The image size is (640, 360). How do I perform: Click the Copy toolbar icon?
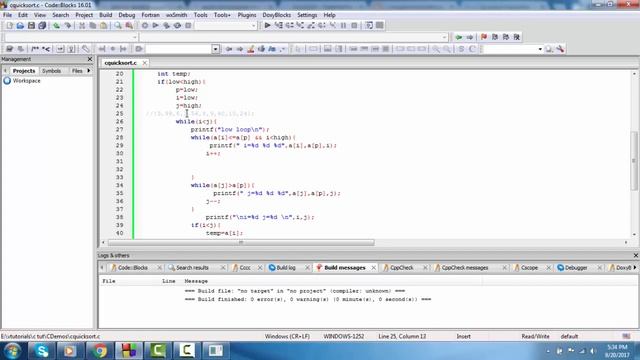pyautogui.click(x=93, y=26)
